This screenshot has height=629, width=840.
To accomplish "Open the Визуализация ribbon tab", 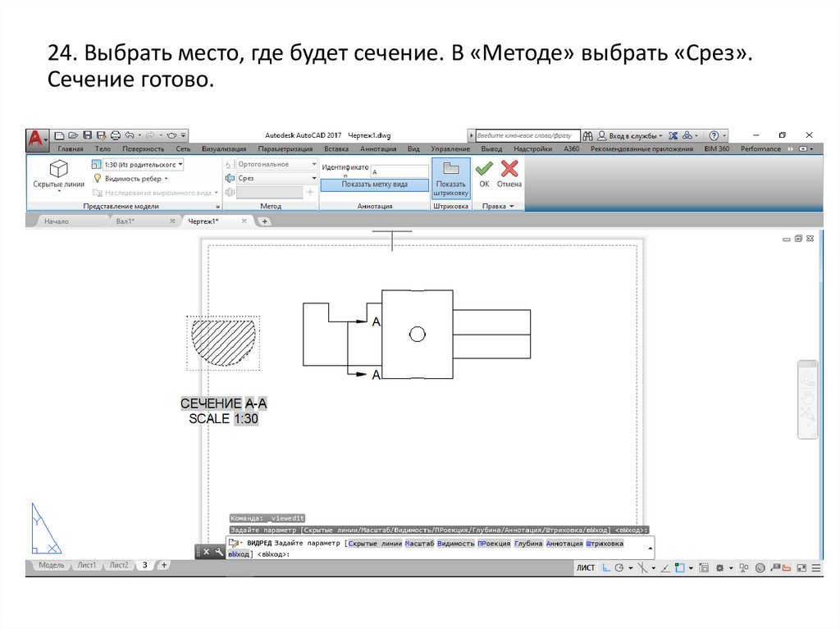I will 224,149.
